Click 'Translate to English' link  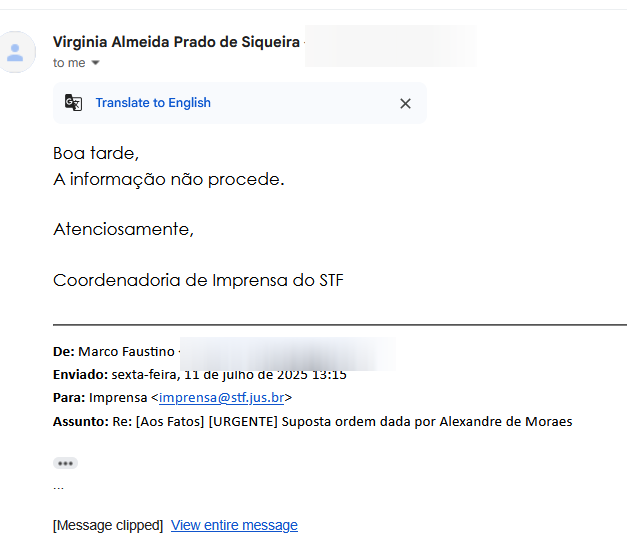click(x=153, y=103)
